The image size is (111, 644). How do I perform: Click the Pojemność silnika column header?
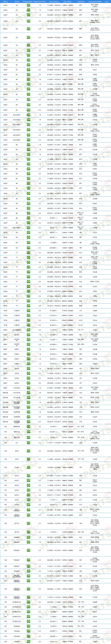(x=40, y=2)
